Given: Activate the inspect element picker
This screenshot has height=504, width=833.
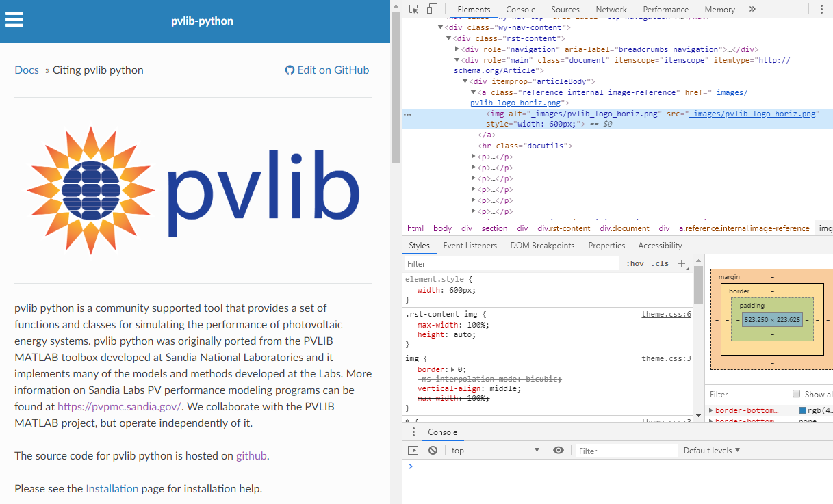Looking at the screenshot, I should [x=414, y=9].
